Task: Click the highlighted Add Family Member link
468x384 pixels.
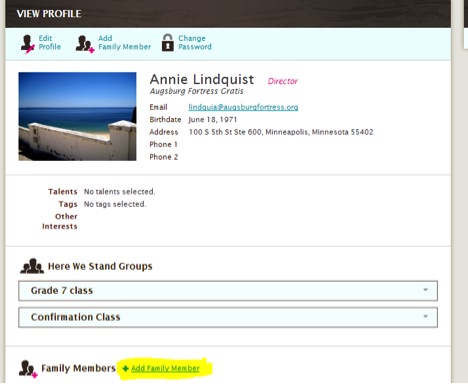Action: (x=165, y=368)
